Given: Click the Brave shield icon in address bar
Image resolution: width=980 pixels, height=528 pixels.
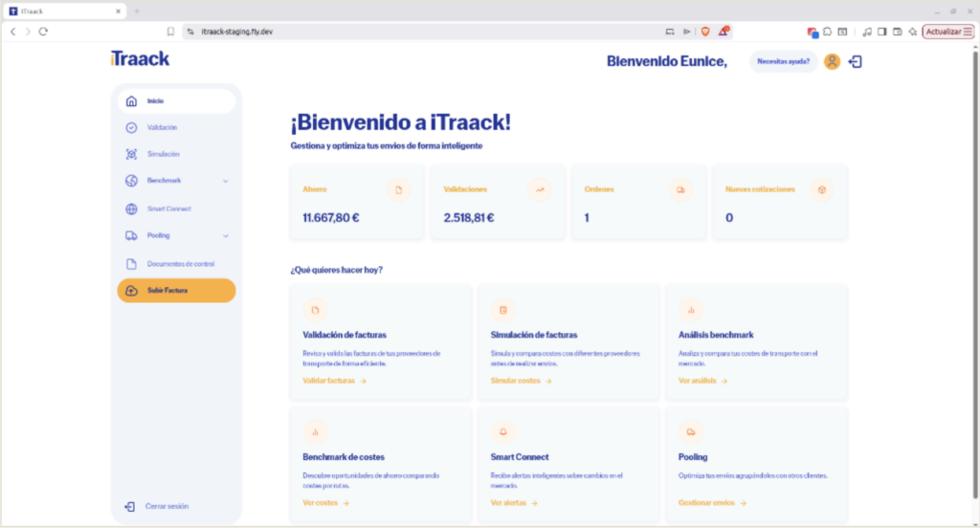Looking at the screenshot, I should 705,32.
